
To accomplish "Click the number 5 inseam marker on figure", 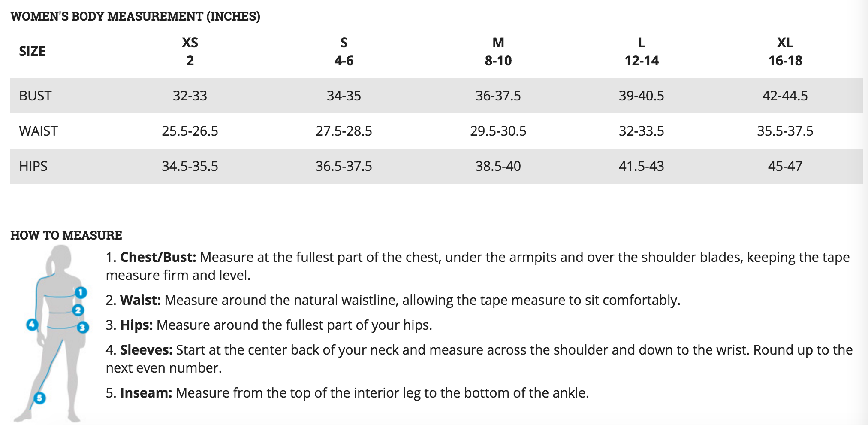I will (39, 398).
